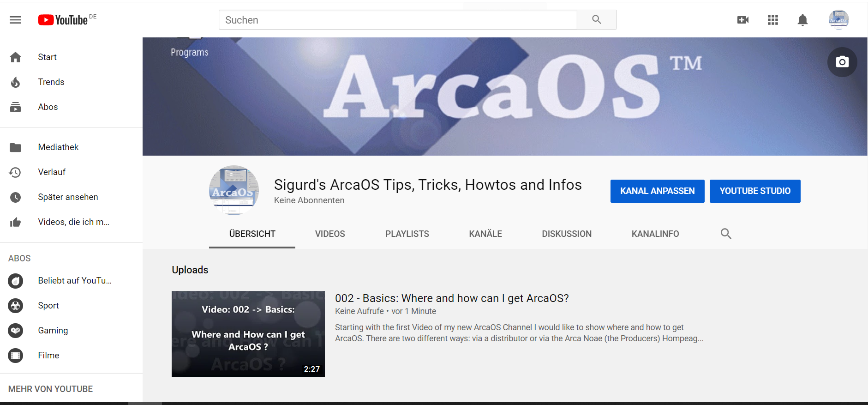868x405 pixels.
Task: Open the Kanäle tab
Action: [x=485, y=234]
